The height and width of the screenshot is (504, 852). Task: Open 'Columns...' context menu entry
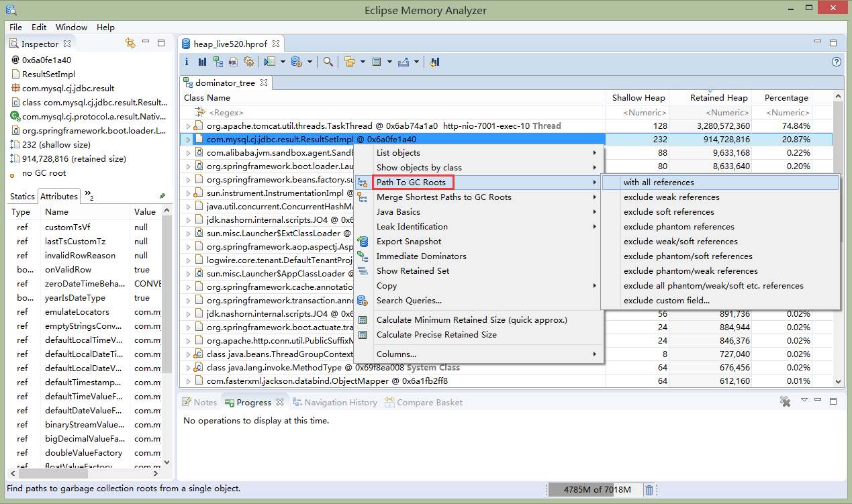[478, 354]
